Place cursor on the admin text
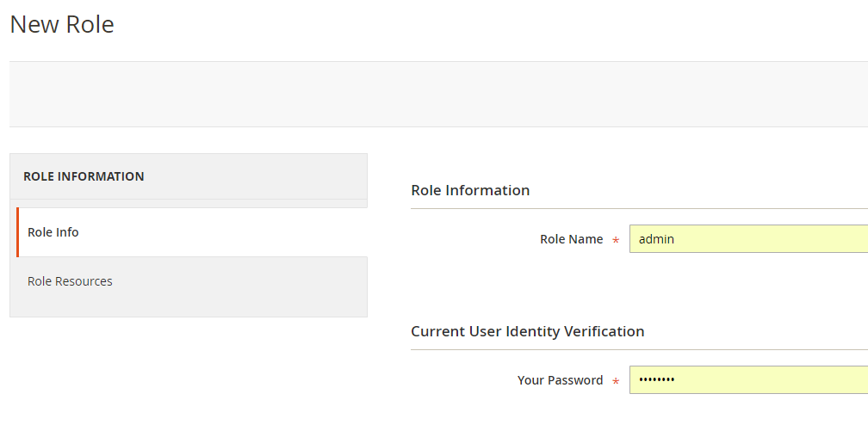The height and width of the screenshot is (431, 868). click(656, 239)
